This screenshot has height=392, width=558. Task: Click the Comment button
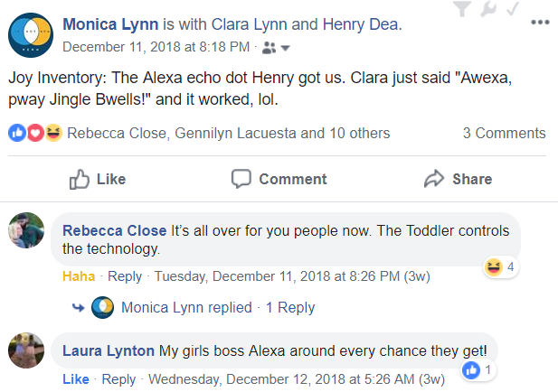point(279,179)
